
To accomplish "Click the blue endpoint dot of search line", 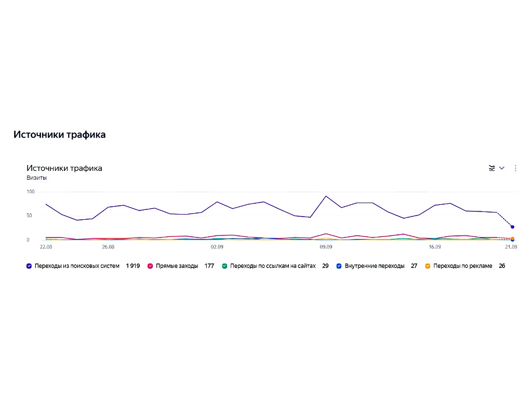I will (x=513, y=227).
